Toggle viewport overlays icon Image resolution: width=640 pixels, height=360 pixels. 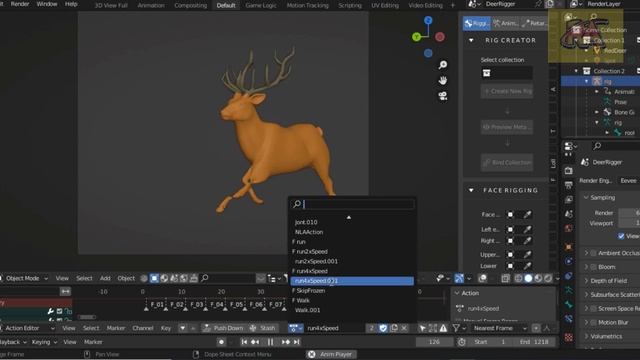[x=482, y=278]
